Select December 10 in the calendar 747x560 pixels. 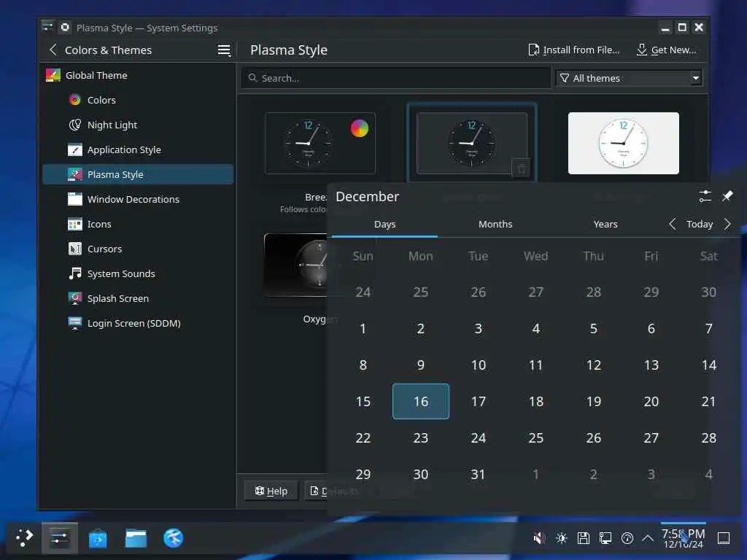tap(479, 365)
